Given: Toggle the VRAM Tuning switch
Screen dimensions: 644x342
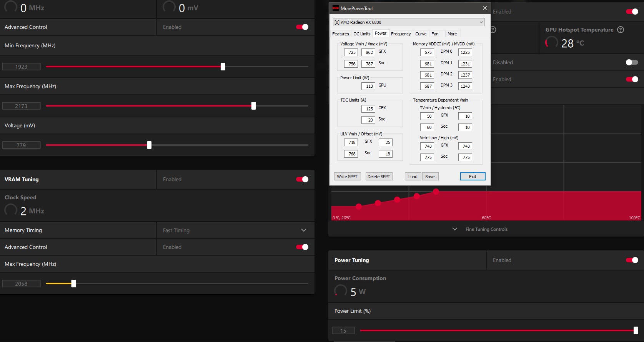Looking at the screenshot, I should [x=302, y=179].
